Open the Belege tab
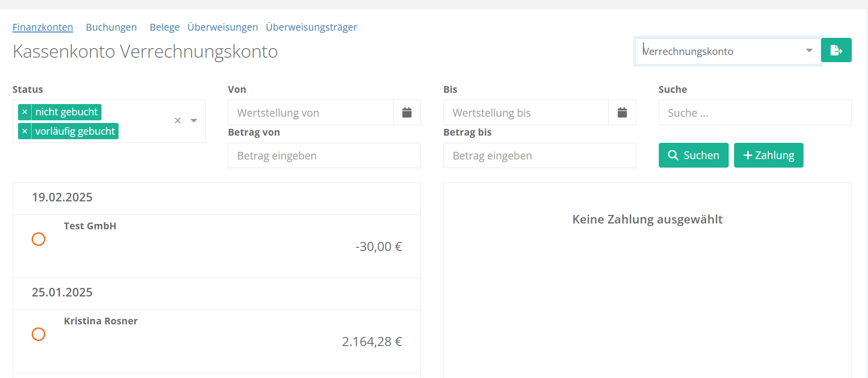The width and height of the screenshot is (868, 378). (x=165, y=27)
